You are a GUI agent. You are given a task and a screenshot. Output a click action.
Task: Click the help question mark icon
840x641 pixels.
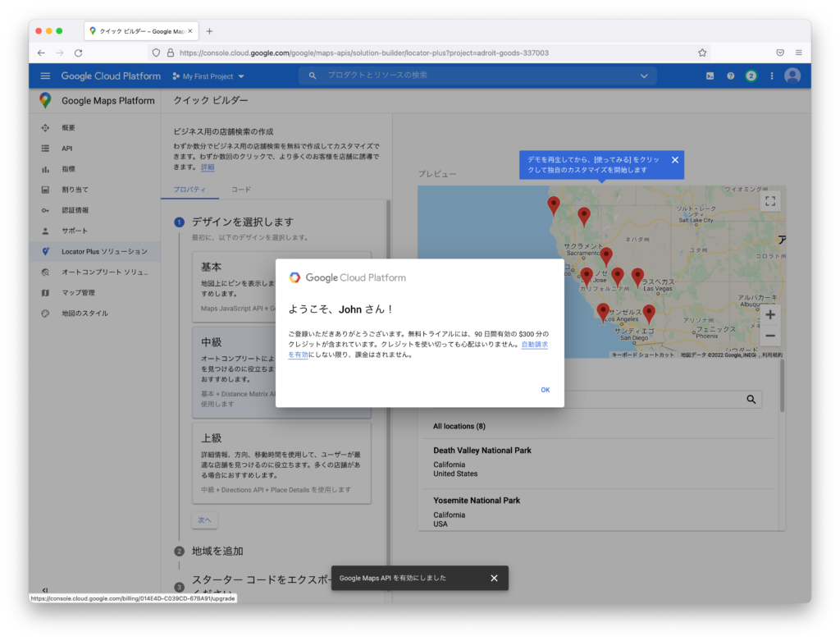730,76
